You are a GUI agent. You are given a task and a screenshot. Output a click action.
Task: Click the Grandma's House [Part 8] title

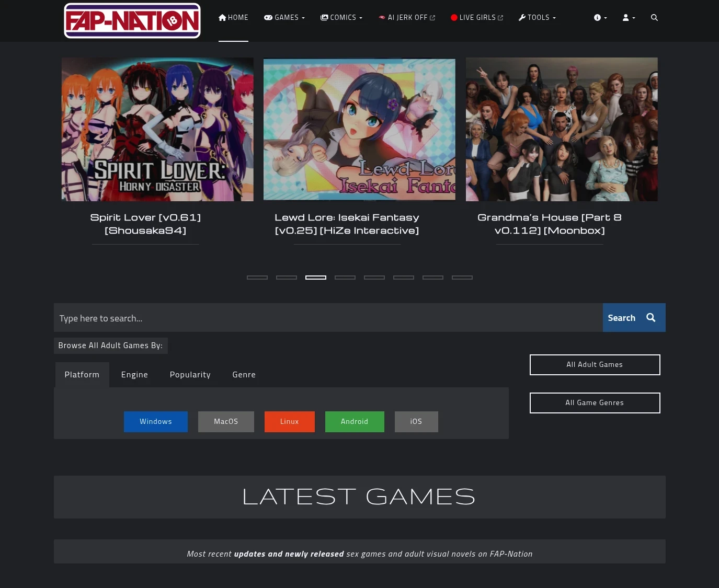[550, 224]
